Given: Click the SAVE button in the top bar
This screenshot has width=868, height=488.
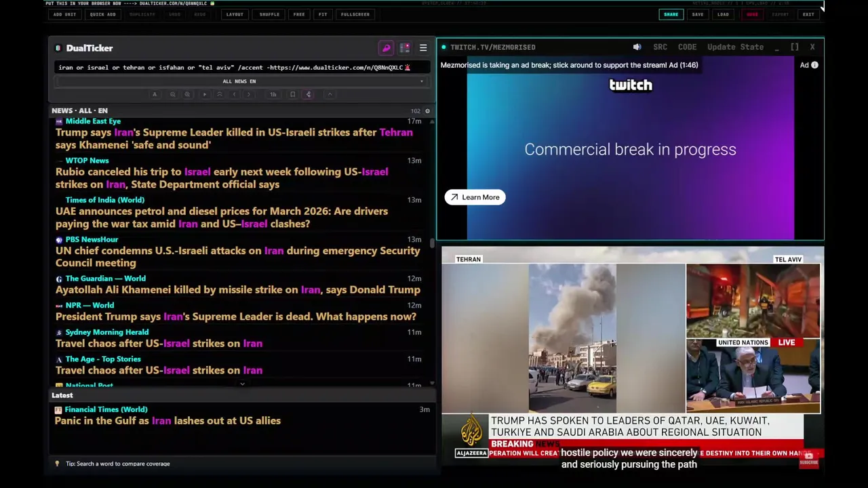Looking at the screenshot, I should coord(697,14).
